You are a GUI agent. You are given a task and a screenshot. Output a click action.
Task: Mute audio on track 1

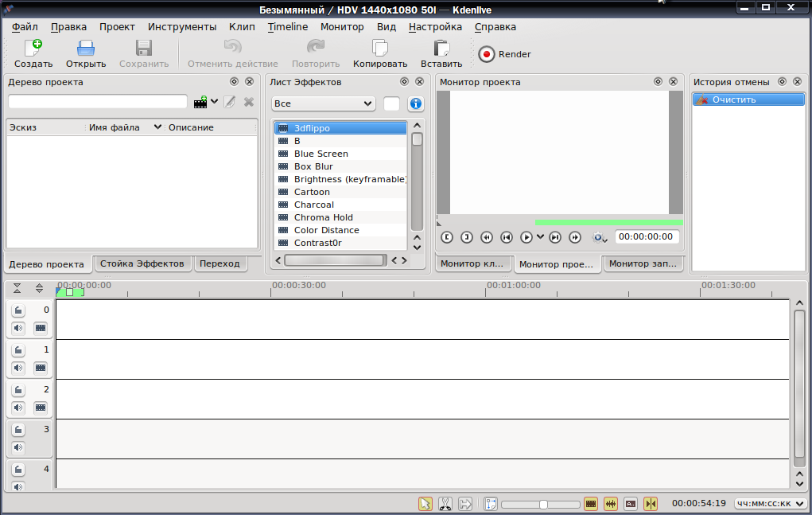[x=18, y=368]
